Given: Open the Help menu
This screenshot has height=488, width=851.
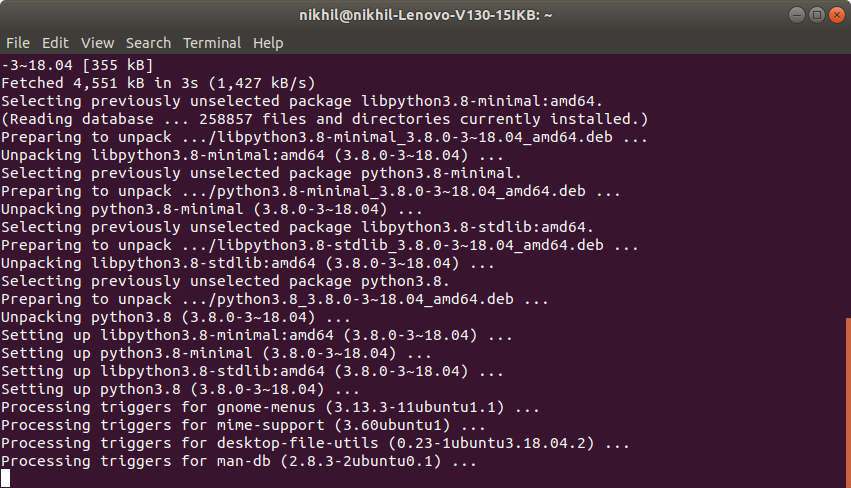Looking at the screenshot, I should click(268, 43).
